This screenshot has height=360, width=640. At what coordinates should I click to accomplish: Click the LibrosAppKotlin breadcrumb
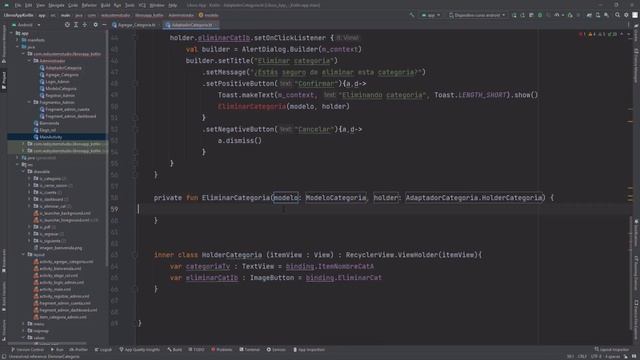pyautogui.click(x=18, y=15)
